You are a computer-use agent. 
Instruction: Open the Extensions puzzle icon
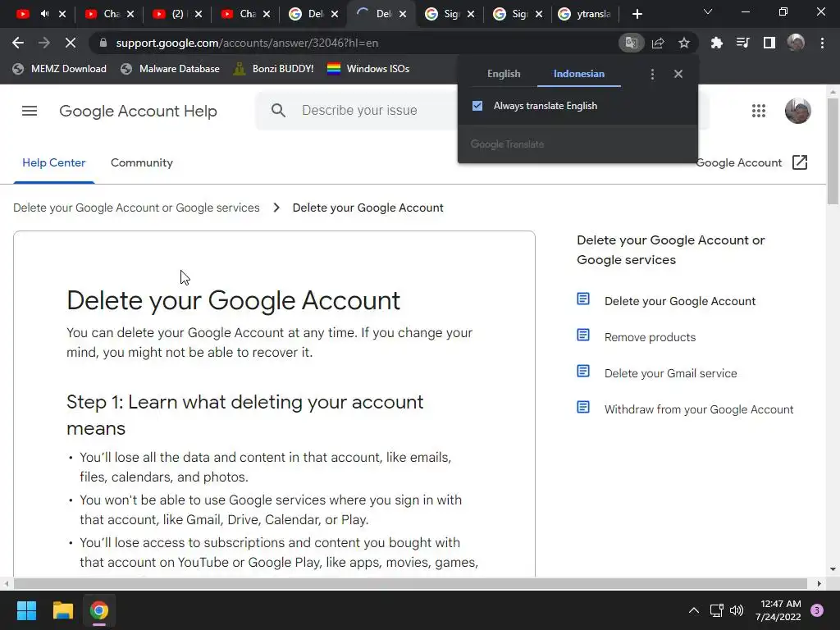[x=716, y=43]
